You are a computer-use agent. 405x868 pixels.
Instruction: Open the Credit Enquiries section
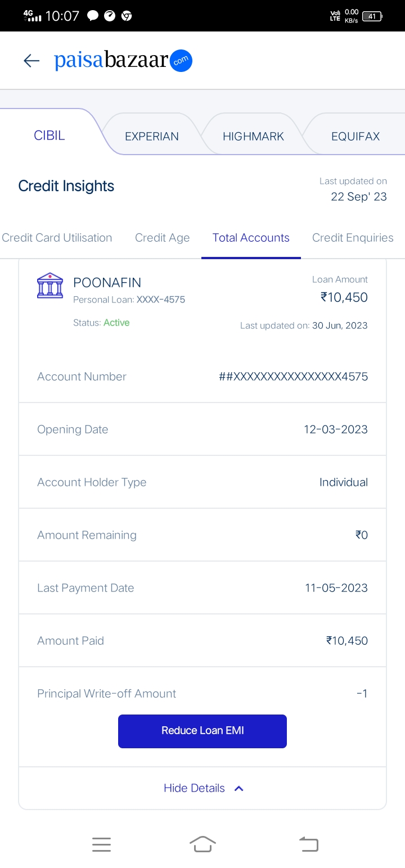click(353, 238)
